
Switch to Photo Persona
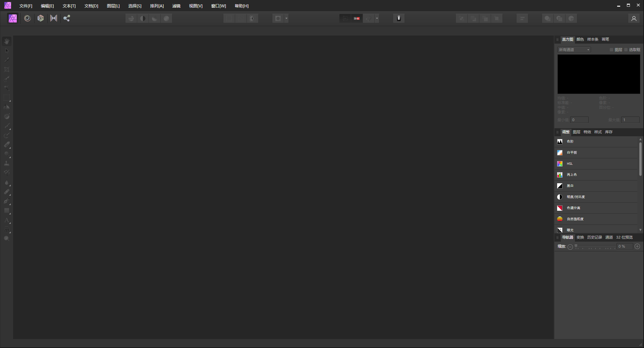[x=13, y=18]
